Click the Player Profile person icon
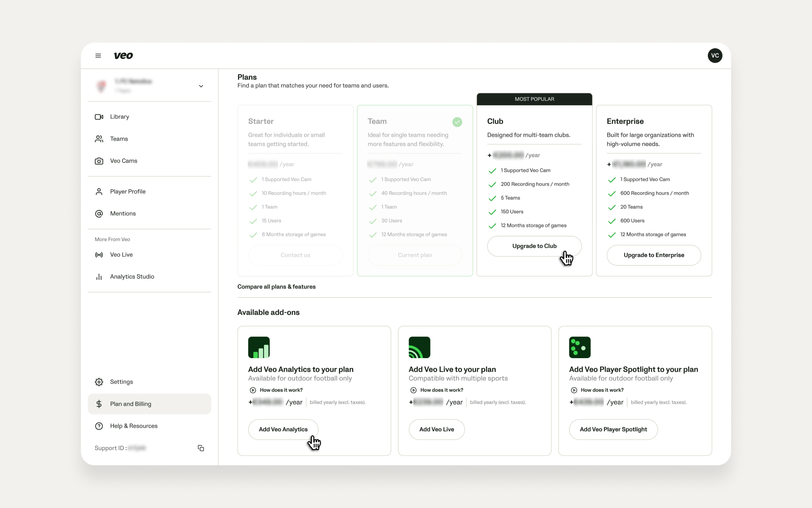This screenshot has width=812, height=508. (99, 192)
